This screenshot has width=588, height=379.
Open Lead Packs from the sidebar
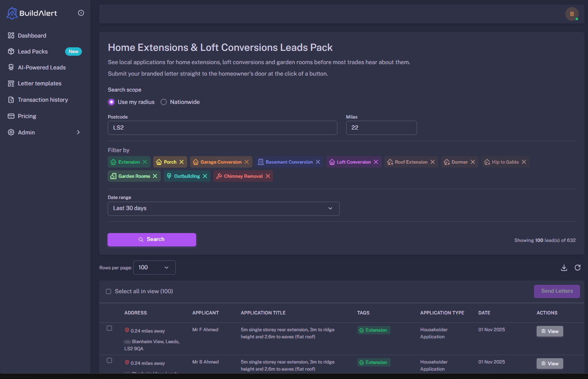click(x=33, y=51)
